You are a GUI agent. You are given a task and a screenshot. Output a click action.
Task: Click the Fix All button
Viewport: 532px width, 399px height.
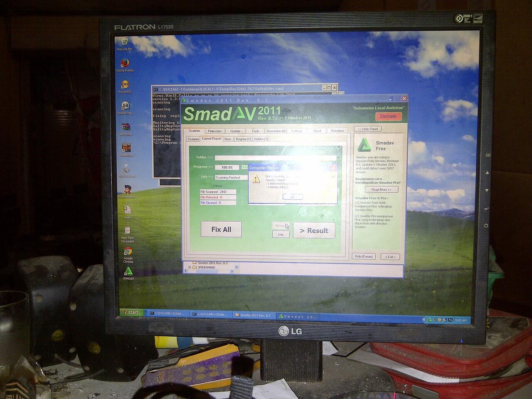click(221, 229)
